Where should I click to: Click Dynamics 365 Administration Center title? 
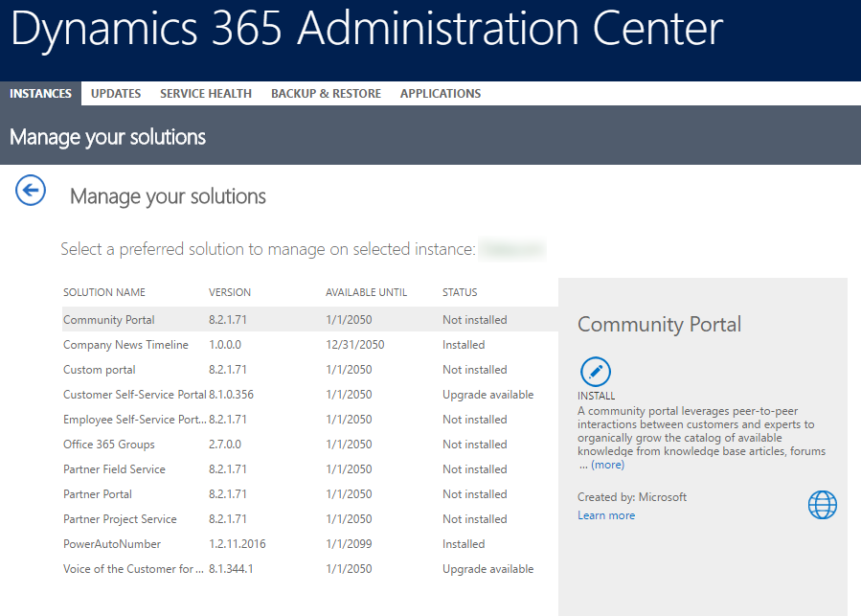click(366, 29)
